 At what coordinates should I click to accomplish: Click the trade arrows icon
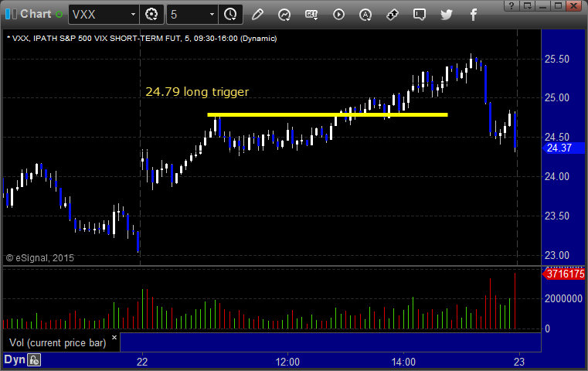[x=393, y=14]
